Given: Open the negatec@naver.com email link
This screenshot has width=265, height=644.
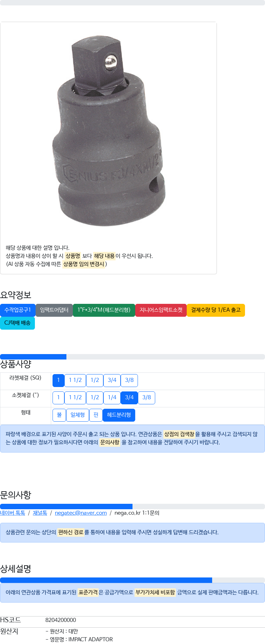Looking at the screenshot, I should tap(81, 513).
